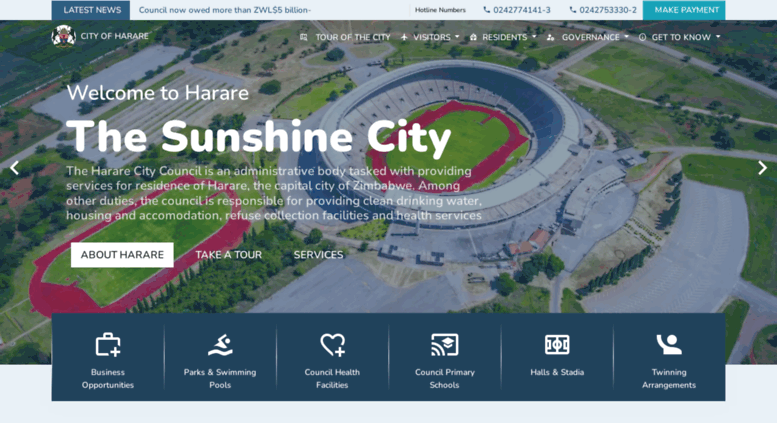Open Council Health Facilities card label
The image size is (777, 423).
[x=333, y=378]
